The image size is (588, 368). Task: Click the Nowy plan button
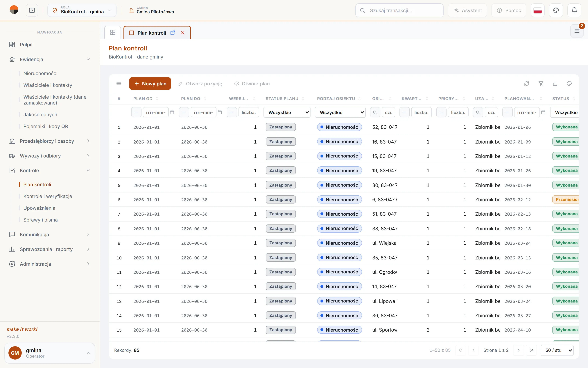click(x=150, y=84)
